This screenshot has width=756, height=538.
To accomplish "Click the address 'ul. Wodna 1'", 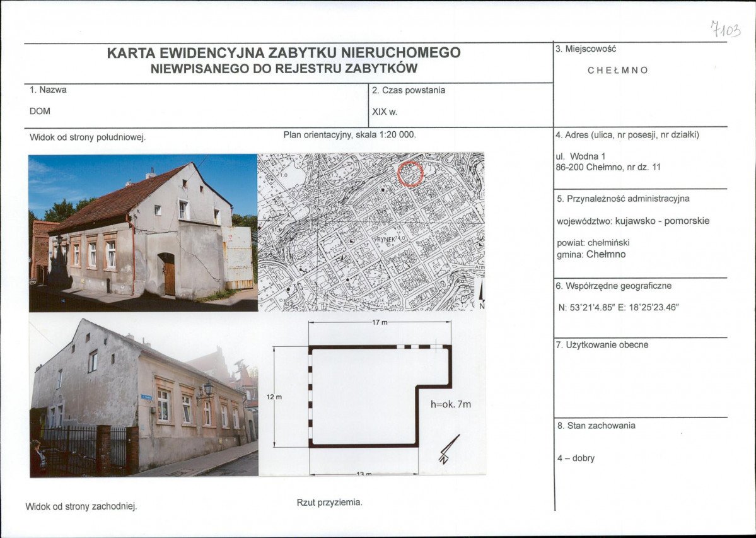I will [581, 156].
